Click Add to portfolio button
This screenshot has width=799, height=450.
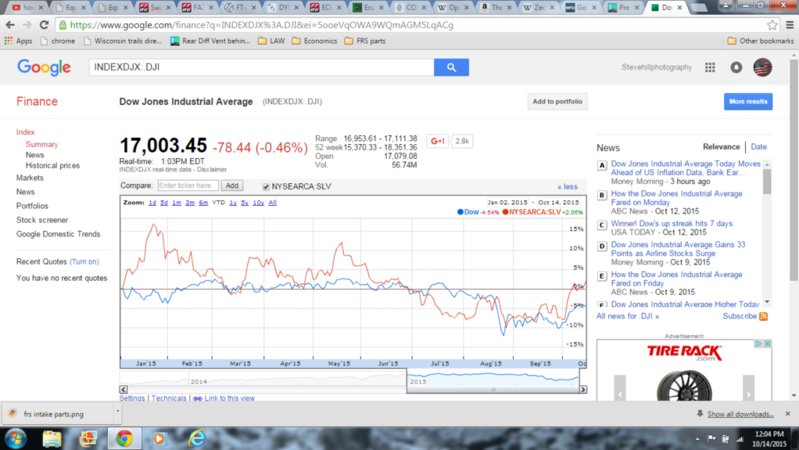(557, 101)
